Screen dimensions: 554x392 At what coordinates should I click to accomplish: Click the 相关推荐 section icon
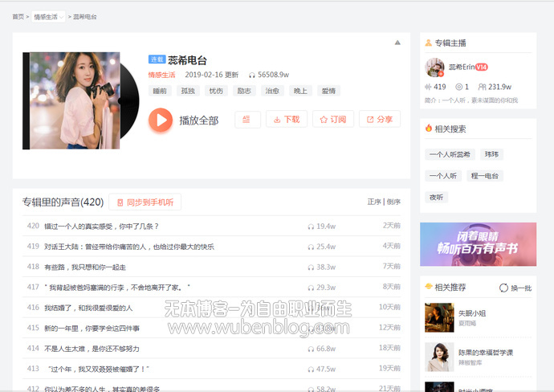coord(429,286)
